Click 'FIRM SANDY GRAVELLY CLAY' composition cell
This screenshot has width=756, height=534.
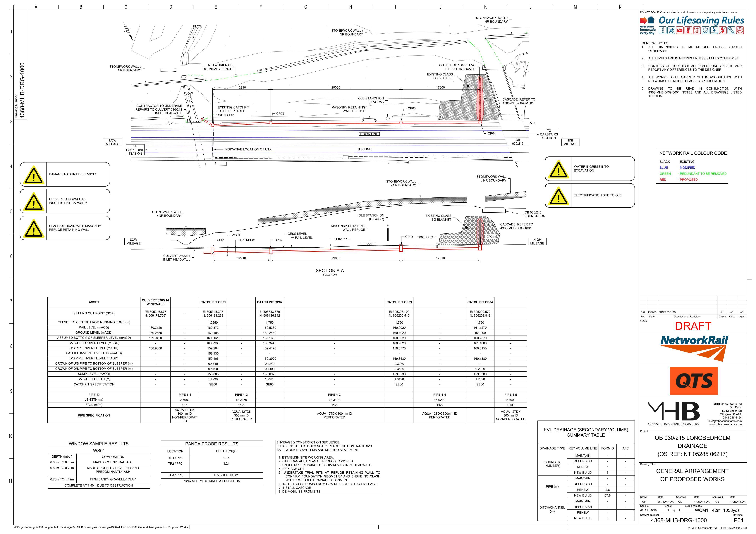113,479
